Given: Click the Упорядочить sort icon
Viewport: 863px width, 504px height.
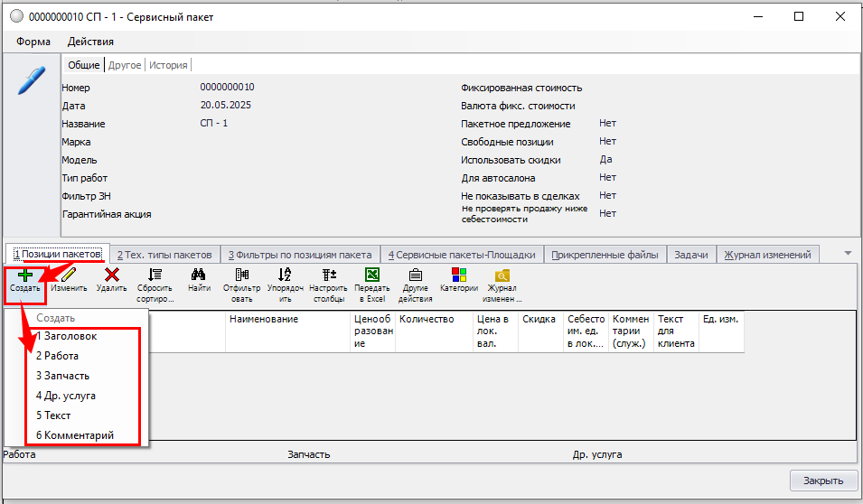Looking at the screenshot, I should 285,275.
